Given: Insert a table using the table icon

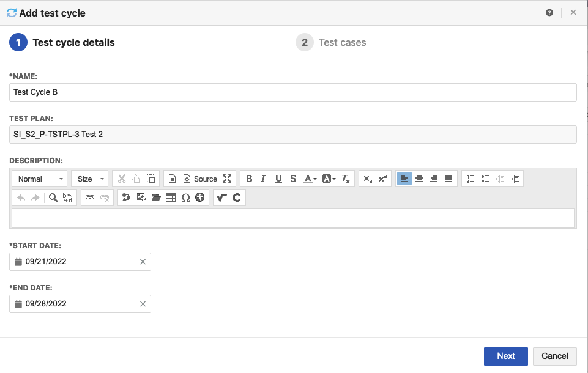Looking at the screenshot, I should click(171, 198).
